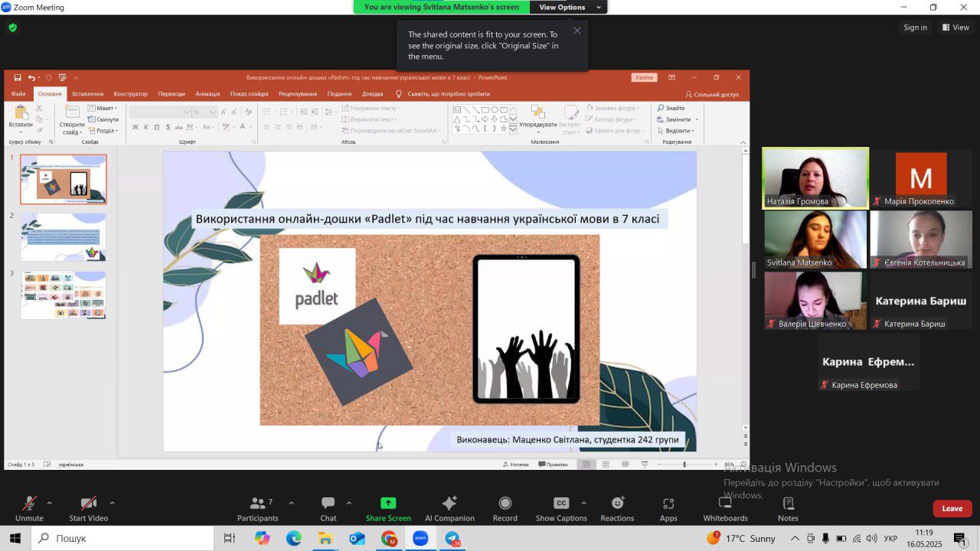Open the Рецензування ribbon tab
This screenshot has width=980, height=551.
click(x=298, y=94)
